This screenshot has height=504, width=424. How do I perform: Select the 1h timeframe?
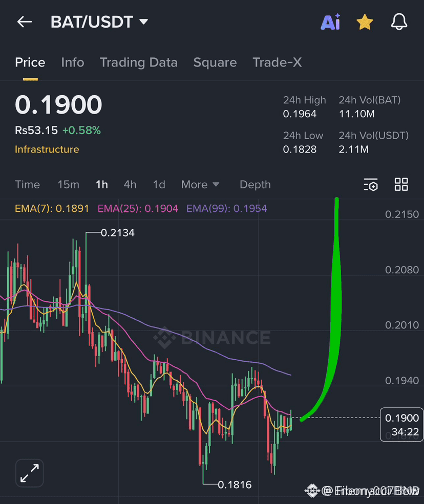101,184
